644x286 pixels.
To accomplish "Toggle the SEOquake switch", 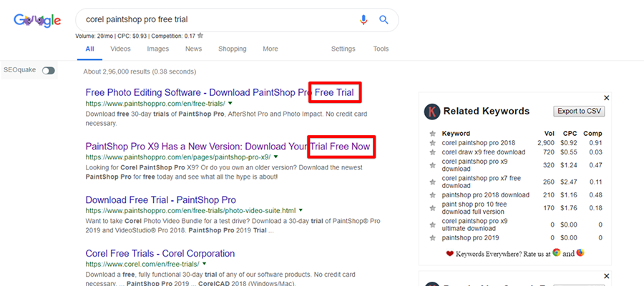I will [48, 71].
